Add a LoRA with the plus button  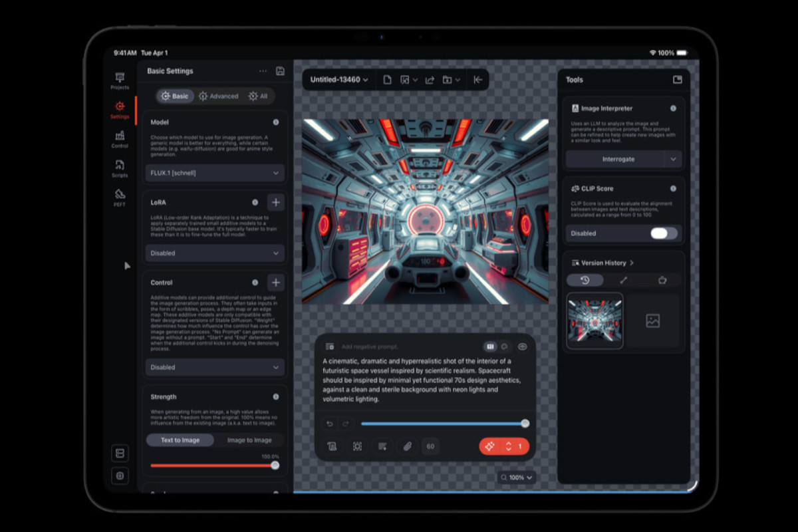[276, 202]
